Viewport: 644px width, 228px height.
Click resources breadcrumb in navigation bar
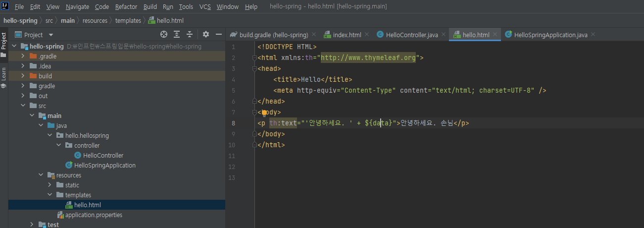pyautogui.click(x=95, y=20)
